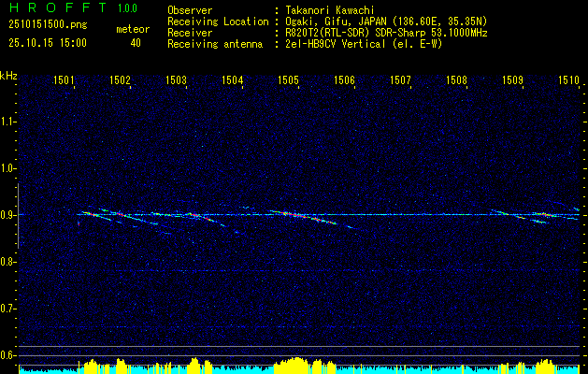Click the 1502 time axis marker
588x374 pixels.
(120, 79)
